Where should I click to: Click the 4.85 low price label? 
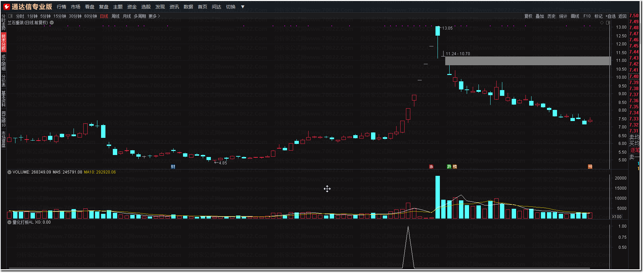pyautogui.click(x=223, y=163)
